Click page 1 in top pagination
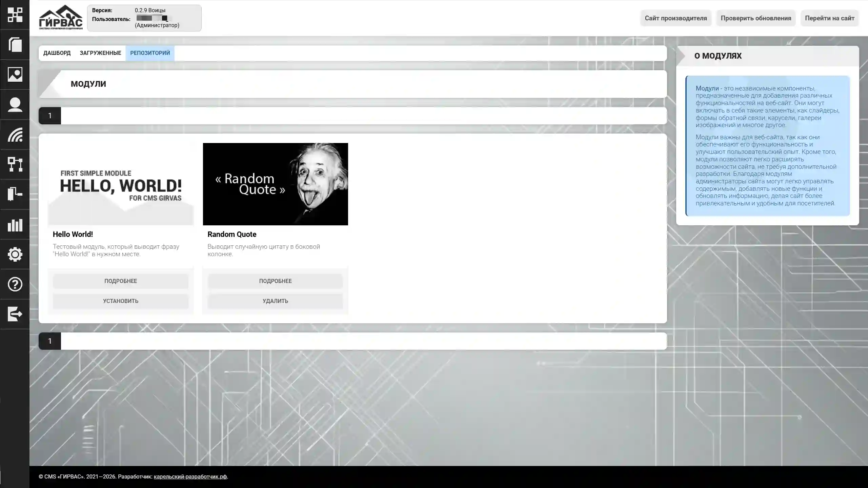The image size is (868, 488). 50,116
